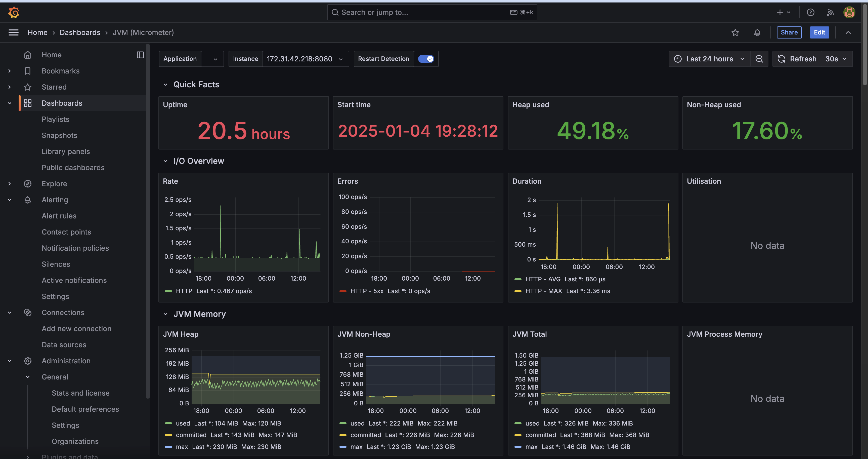Click the Share button
The height and width of the screenshot is (459, 868).
(789, 32)
